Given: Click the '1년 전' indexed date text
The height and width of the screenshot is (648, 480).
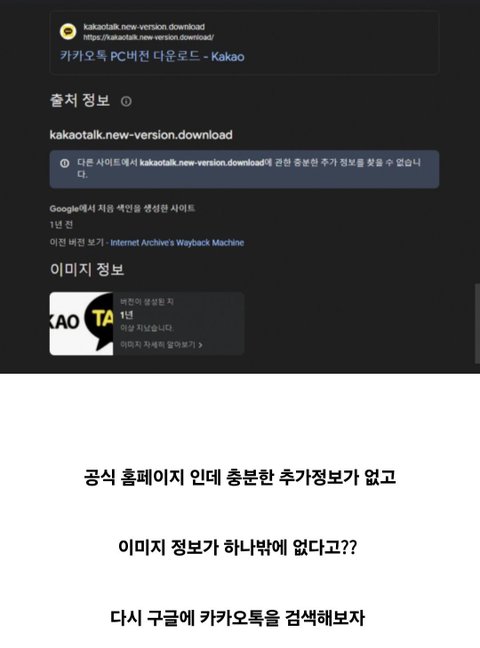Looking at the screenshot, I should tap(61, 224).
